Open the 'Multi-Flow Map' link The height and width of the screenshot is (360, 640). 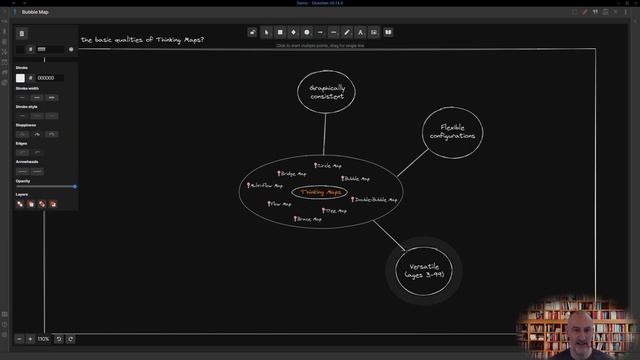[x=265, y=186]
